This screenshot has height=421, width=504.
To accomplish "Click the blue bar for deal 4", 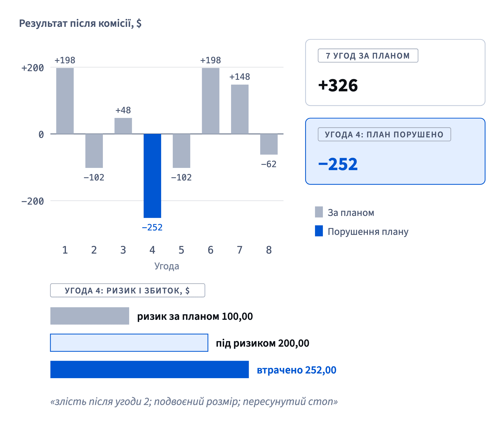I will [x=152, y=176].
